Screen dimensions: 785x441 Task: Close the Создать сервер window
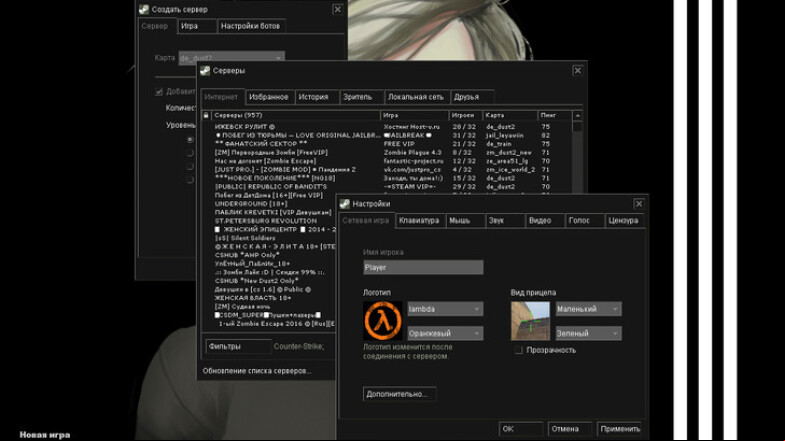[338, 10]
